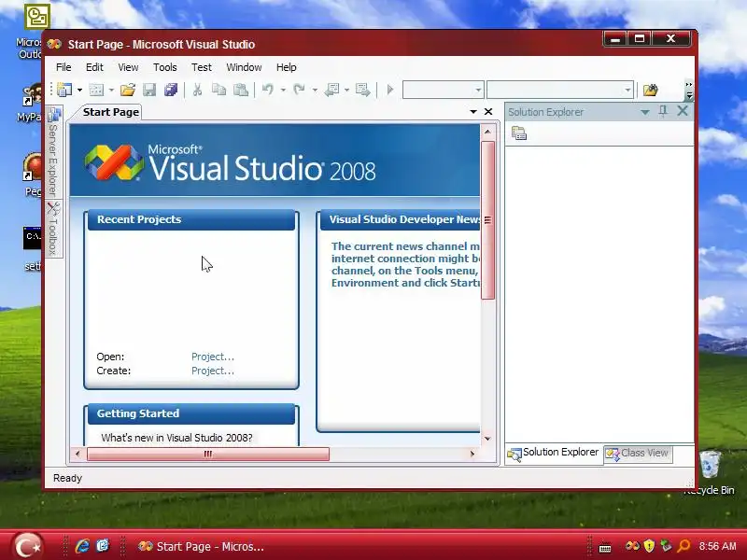Viewport: 747px width, 560px height.
Task: Click the Start Page taskbar button
Action: click(x=202, y=547)
